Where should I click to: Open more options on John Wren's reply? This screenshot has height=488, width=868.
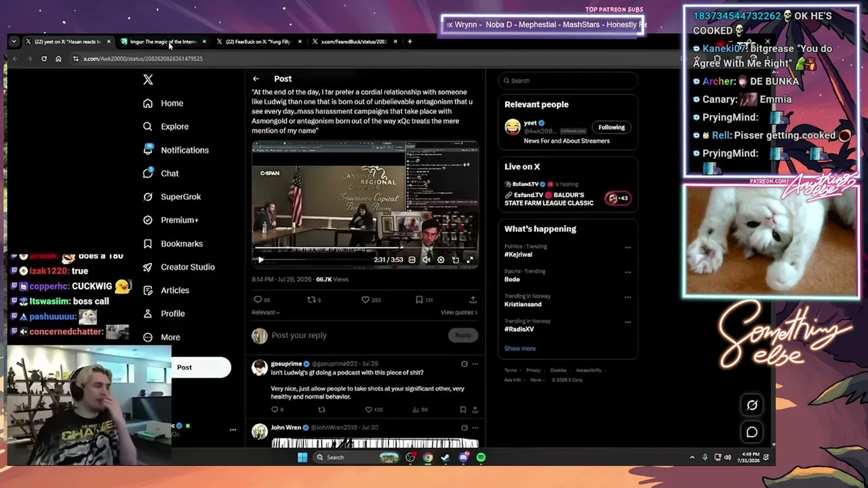pyautogui.click(x=475, y=428)
